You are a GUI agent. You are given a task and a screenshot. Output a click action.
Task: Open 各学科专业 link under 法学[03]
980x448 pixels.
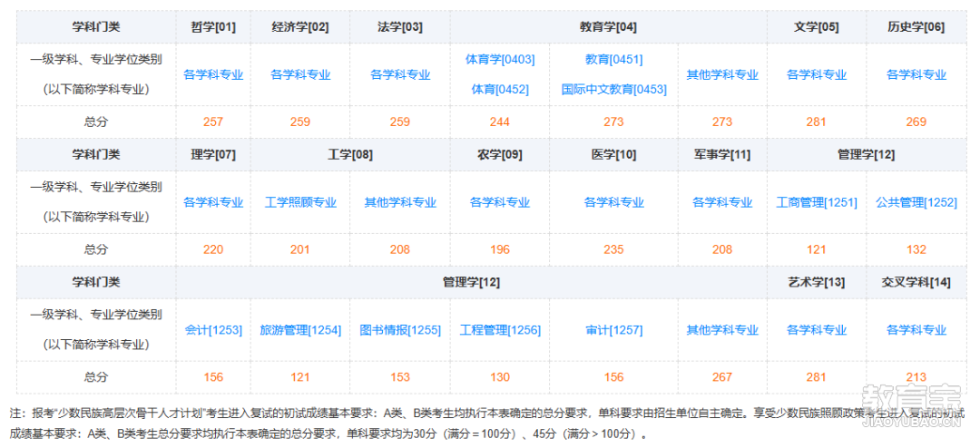click(400, 74)
